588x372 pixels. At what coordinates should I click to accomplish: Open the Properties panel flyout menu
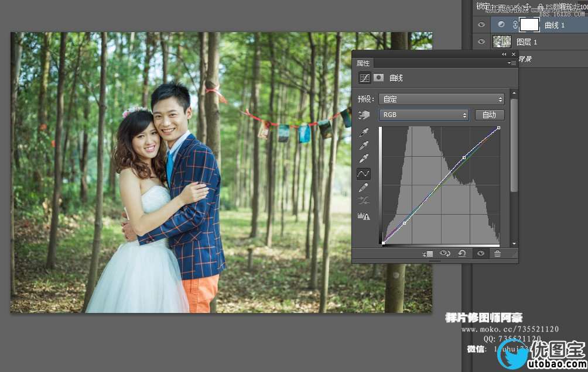point(512,63)
